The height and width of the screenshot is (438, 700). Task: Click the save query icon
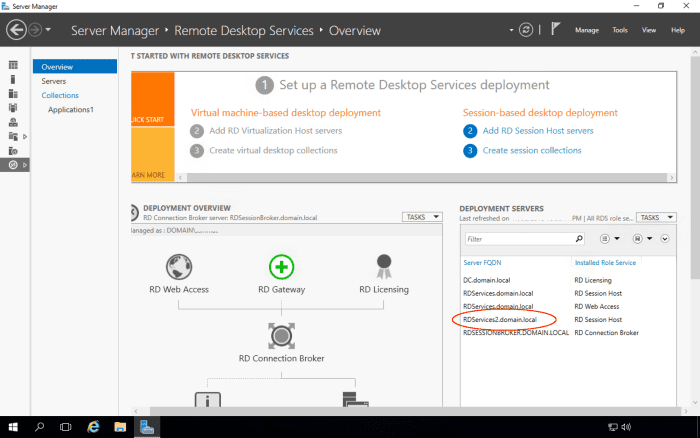coord(637,239)
